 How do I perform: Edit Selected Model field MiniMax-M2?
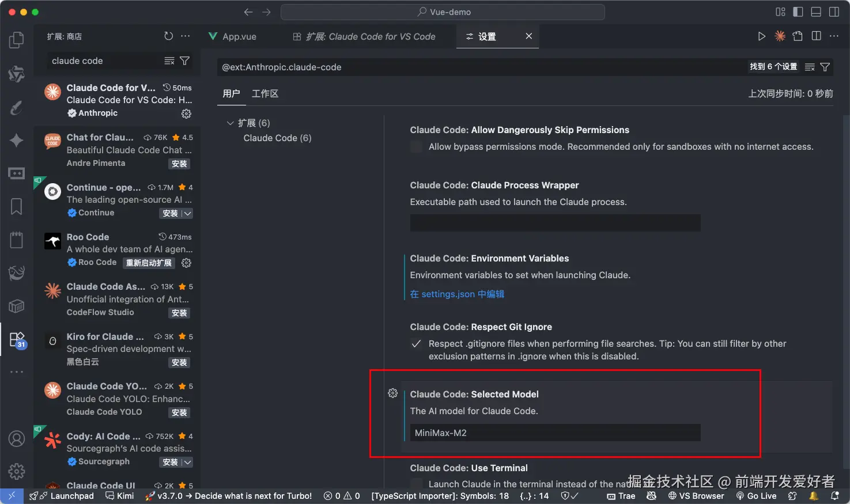(x=555, y=433)
